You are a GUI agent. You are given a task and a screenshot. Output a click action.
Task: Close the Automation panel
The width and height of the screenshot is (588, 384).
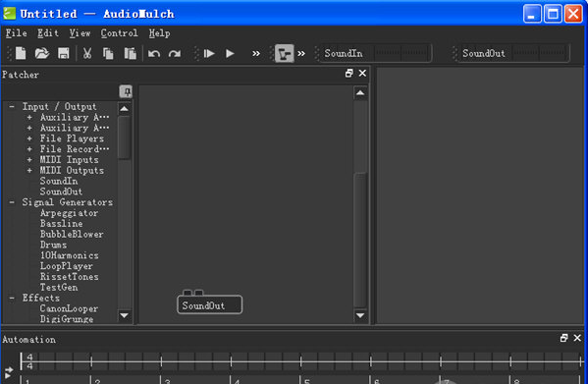(x=577, y=338)
